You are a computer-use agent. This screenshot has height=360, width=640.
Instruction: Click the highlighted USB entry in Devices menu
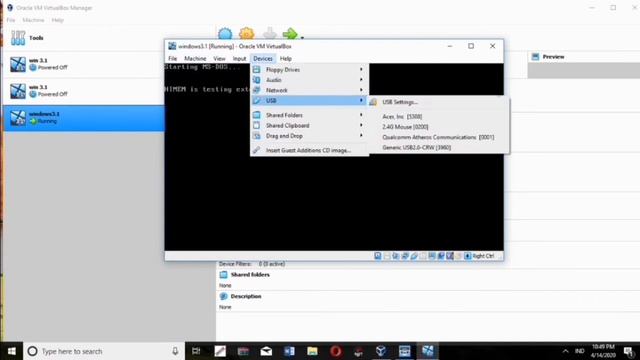tap(309, 100)
